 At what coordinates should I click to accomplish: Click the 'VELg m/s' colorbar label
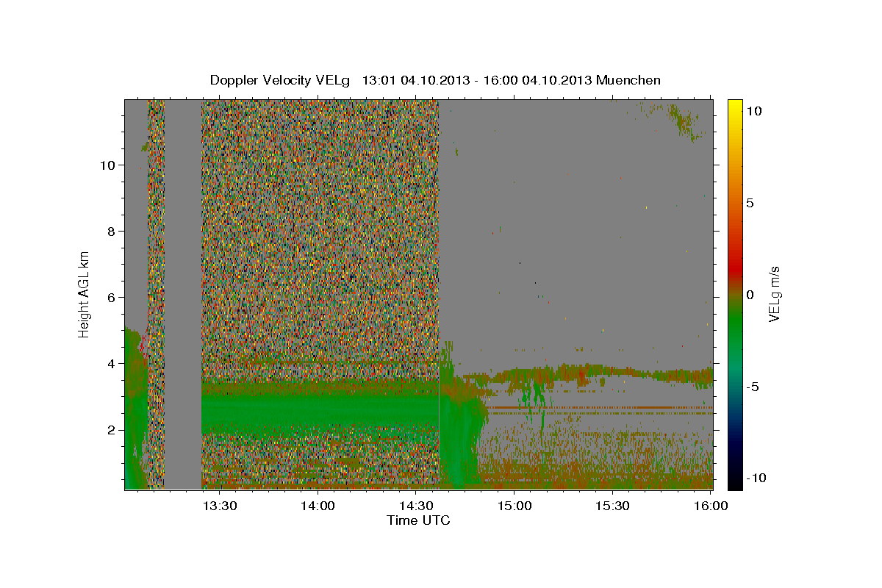tap(774, 295)
